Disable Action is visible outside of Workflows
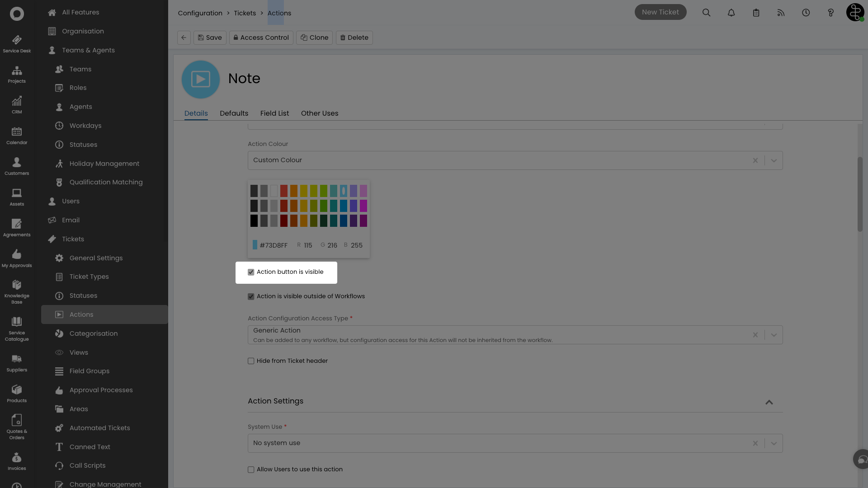Image resolution: width=868 pixels, height=488 pixels. coord(251,296)
